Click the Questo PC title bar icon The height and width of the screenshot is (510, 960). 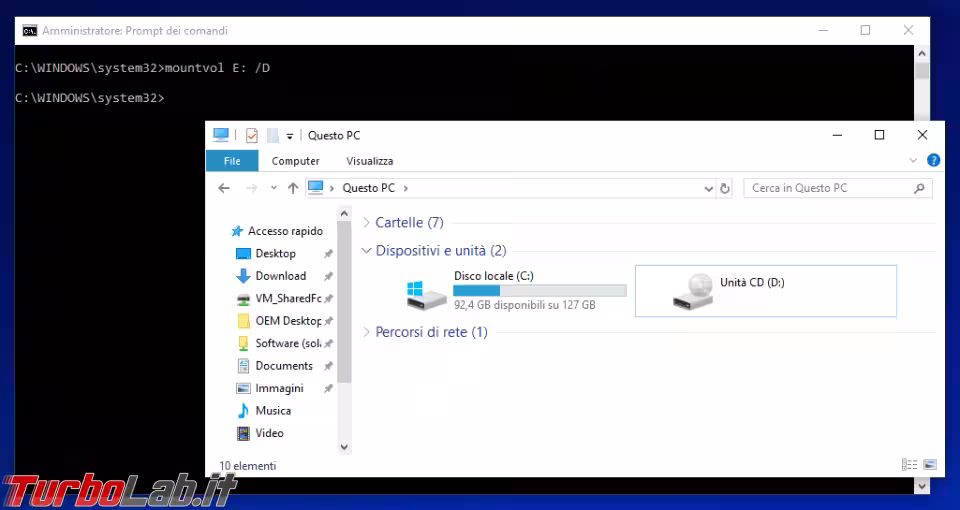221,135
